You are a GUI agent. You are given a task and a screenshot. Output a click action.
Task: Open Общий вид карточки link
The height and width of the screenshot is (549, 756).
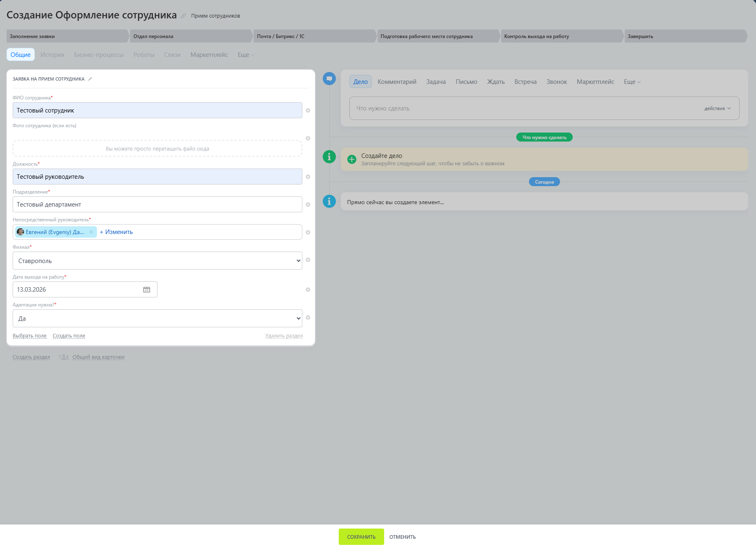click(x=98, y=357)
